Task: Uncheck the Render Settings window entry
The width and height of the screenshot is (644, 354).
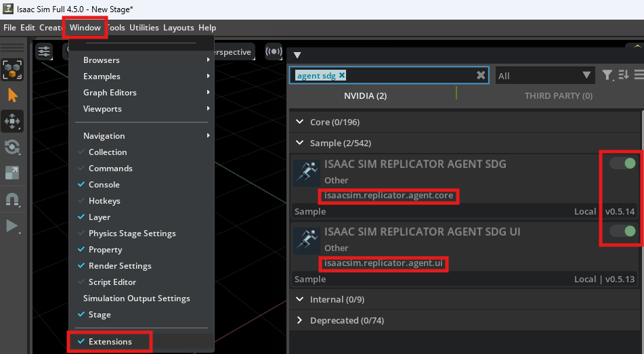Action: [142, 266]
